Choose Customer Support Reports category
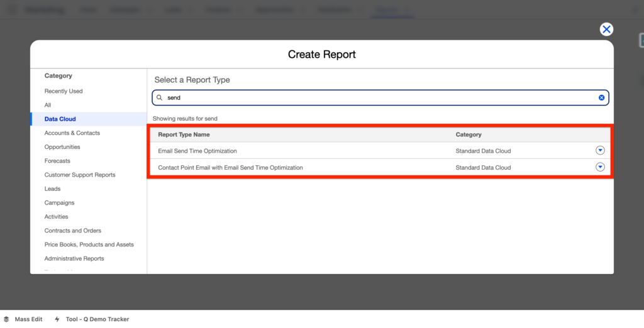Image resolution: width=644 pixels, height=328 pixels. pyautogui.click(x=80, y=175)
